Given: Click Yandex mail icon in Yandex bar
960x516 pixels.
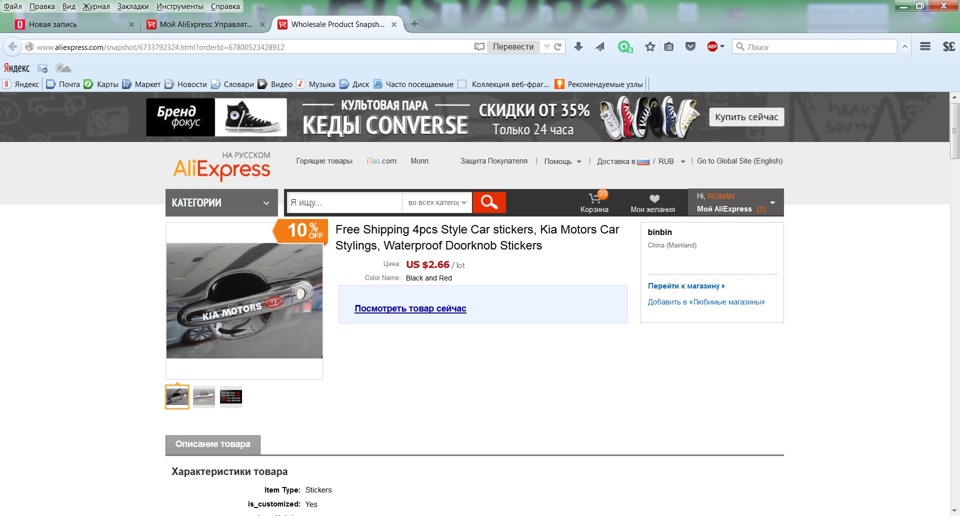Looking at the screenshot, I should coord(42,68).
